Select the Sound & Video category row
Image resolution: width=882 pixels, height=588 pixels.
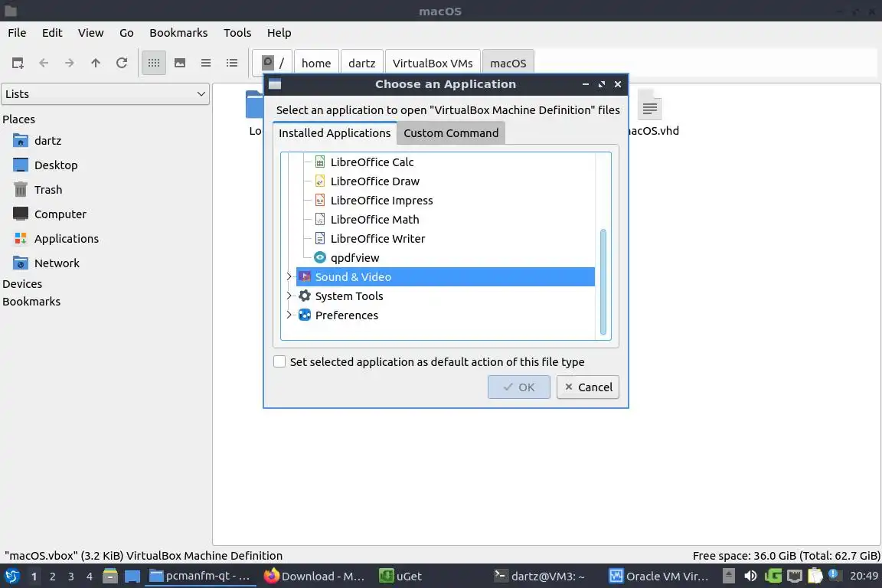[x=445, y=277]
